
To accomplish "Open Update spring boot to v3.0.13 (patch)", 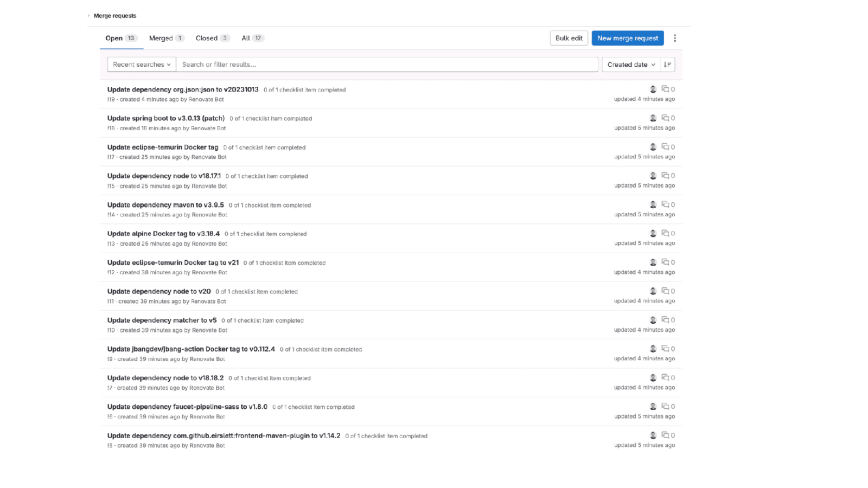I will click(166, 118).
